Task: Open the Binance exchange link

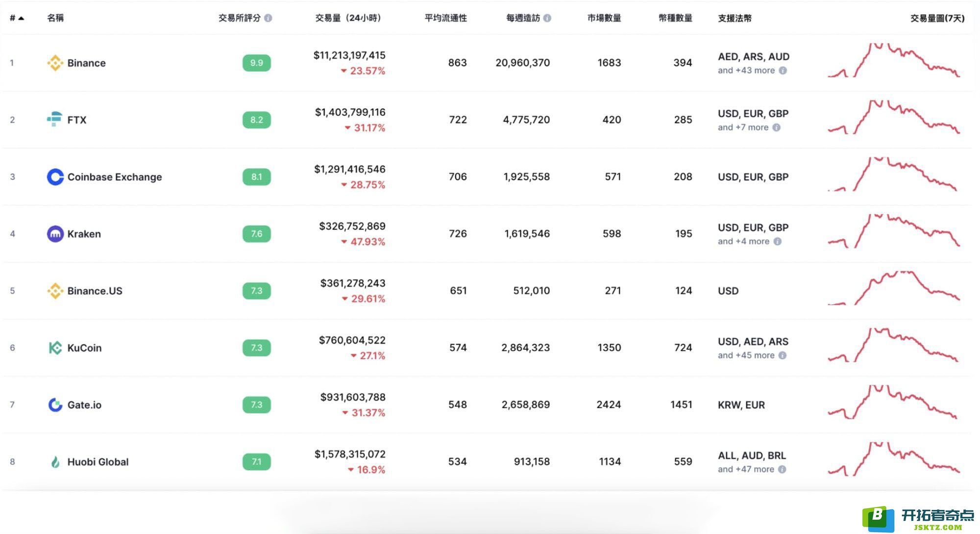Action: click(86, 63)
